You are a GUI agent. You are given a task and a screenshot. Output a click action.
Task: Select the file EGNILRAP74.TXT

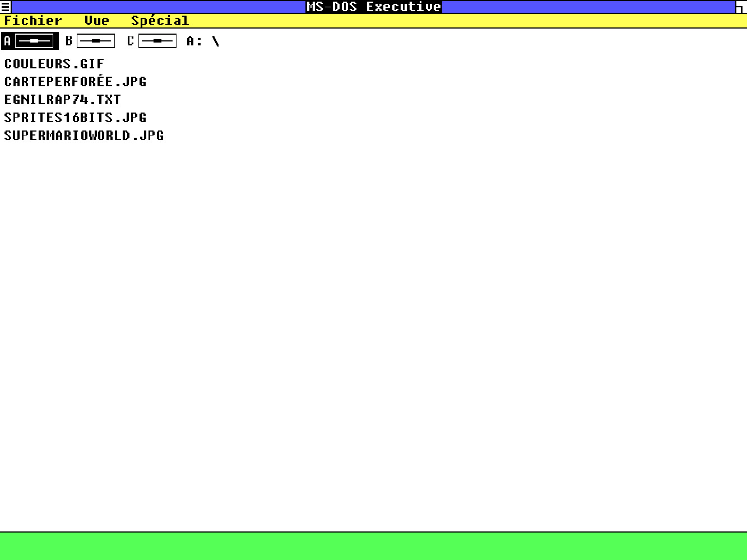click(63, 100)
